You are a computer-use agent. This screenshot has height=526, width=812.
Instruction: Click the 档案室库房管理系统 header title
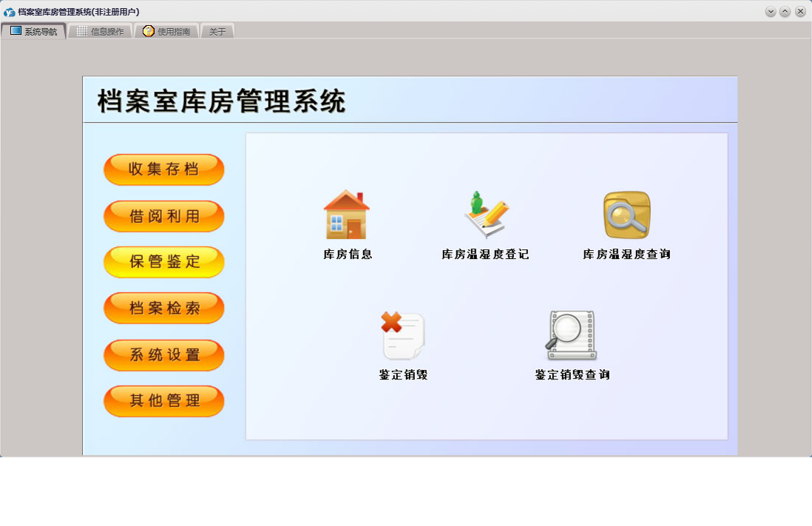pyautogui.click(x=222, y=101)
